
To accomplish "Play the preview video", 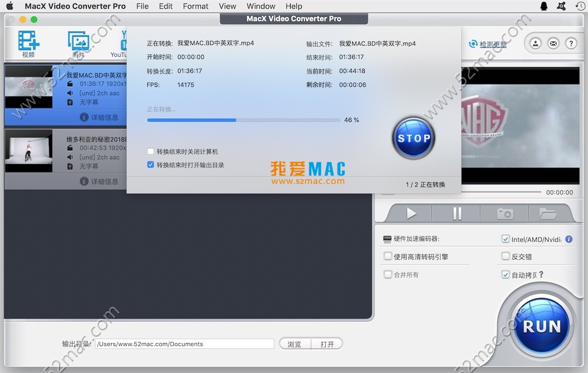I will [x=411, y=214].
